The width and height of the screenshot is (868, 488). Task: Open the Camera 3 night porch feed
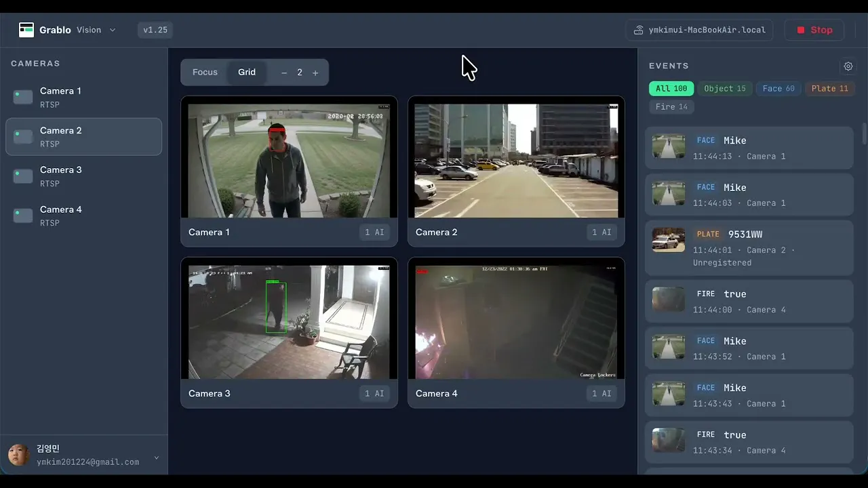[289, 322]
